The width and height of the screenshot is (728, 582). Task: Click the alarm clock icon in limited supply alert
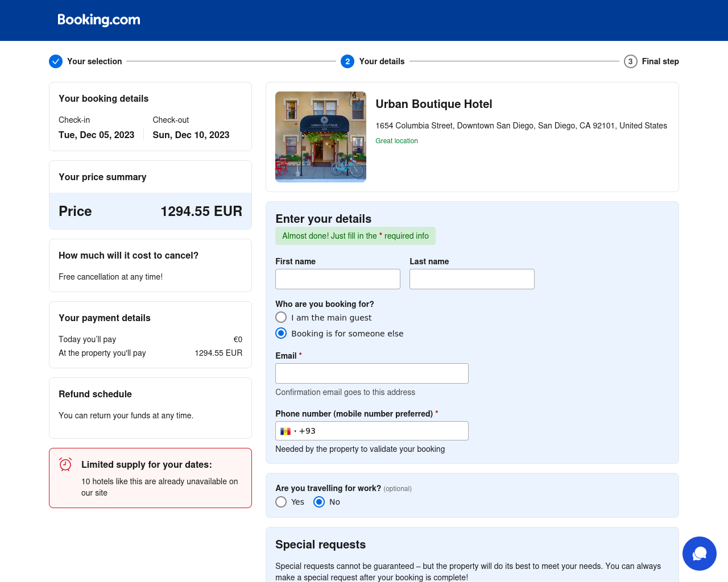(65, 465)
